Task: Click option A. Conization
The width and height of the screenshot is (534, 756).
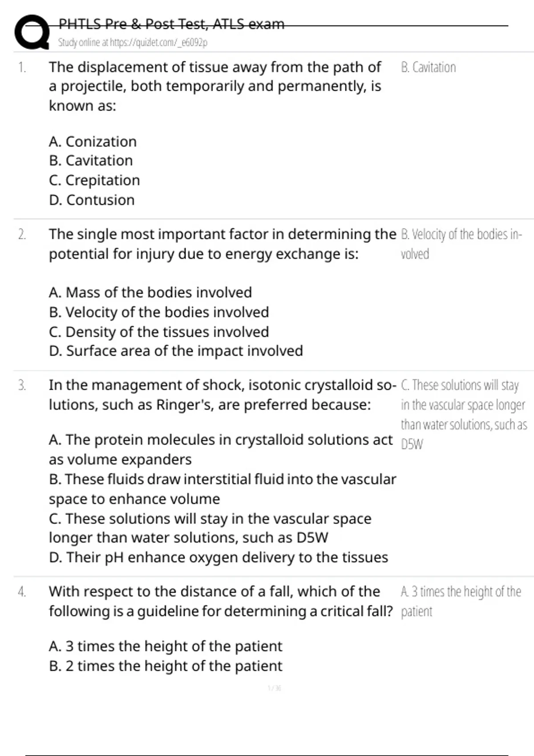Action: pyautogui.click(x=93, y=141)
